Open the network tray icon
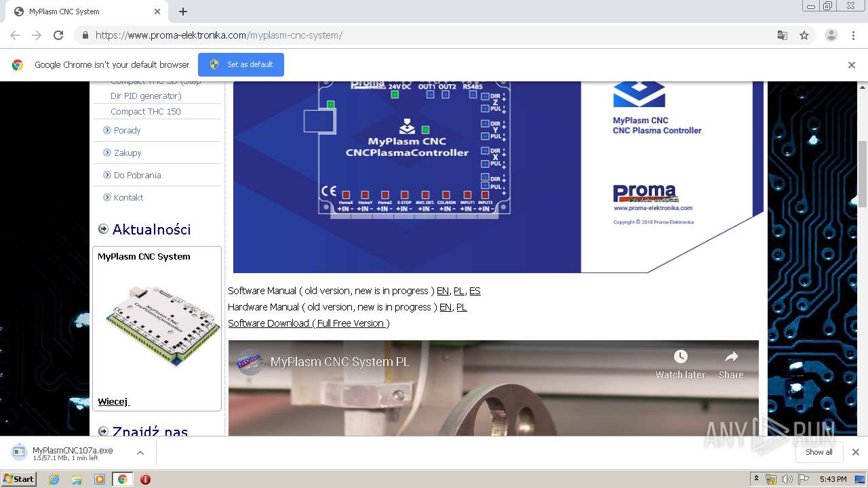The image size is (868, 488). click(x=771, y=479)
